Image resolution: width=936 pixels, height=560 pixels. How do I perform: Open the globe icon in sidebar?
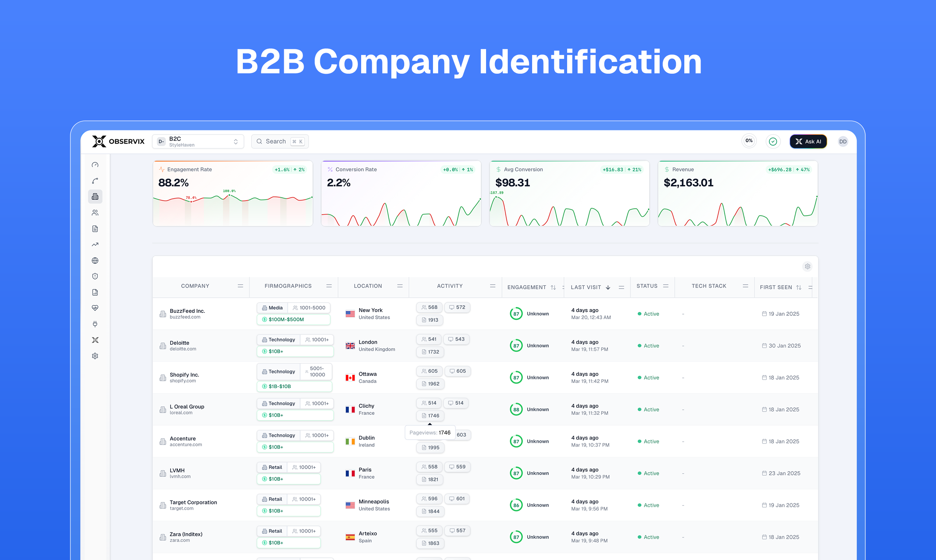point(95,261)
